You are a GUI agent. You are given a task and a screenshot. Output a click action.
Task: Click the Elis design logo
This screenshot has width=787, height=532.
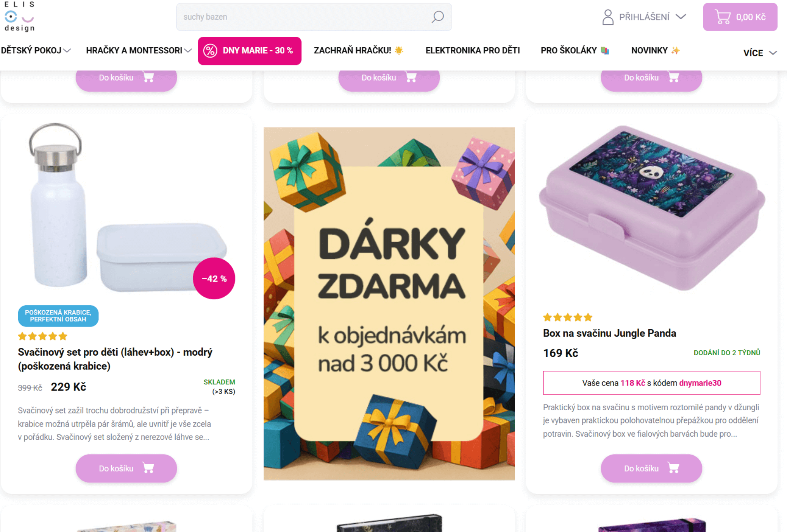[x=20, y=16]
